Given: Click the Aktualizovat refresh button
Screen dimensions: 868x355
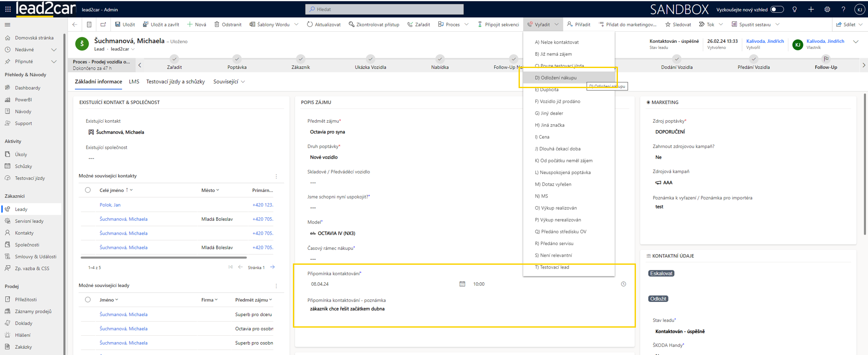Looking at the screenshot, I should tap(324, 24).
